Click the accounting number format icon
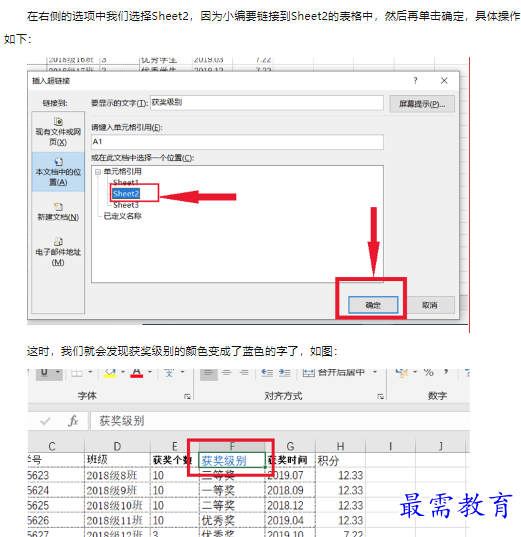Image resolution: width=521 pixels, height=537 pixels. click(402, 373)
